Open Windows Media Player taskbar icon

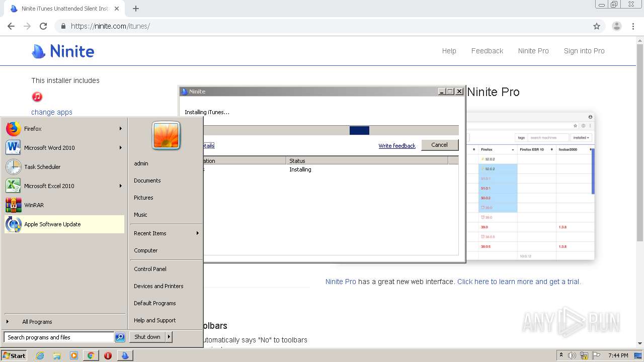[74, 355]
